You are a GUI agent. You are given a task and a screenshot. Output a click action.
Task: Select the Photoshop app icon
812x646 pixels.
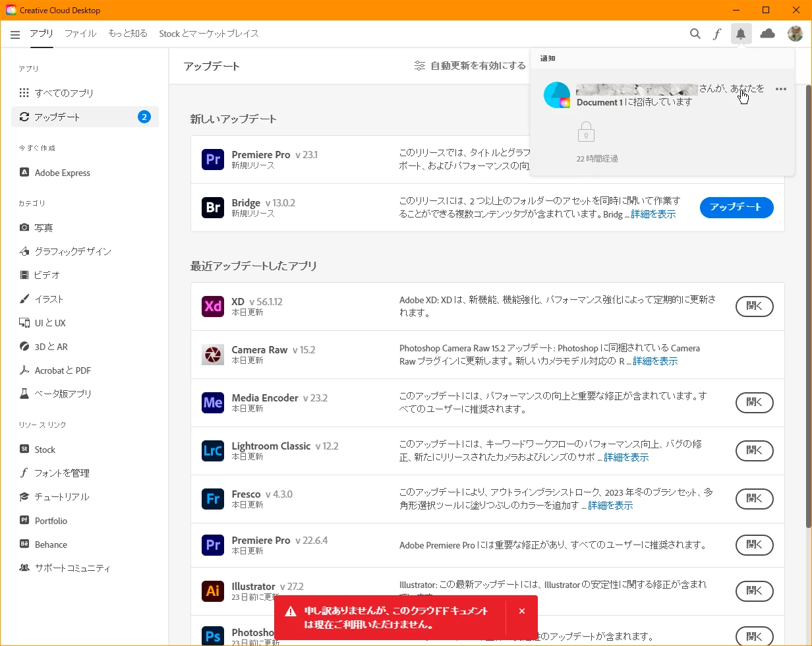pyautogui.click(x=213, y=637)
